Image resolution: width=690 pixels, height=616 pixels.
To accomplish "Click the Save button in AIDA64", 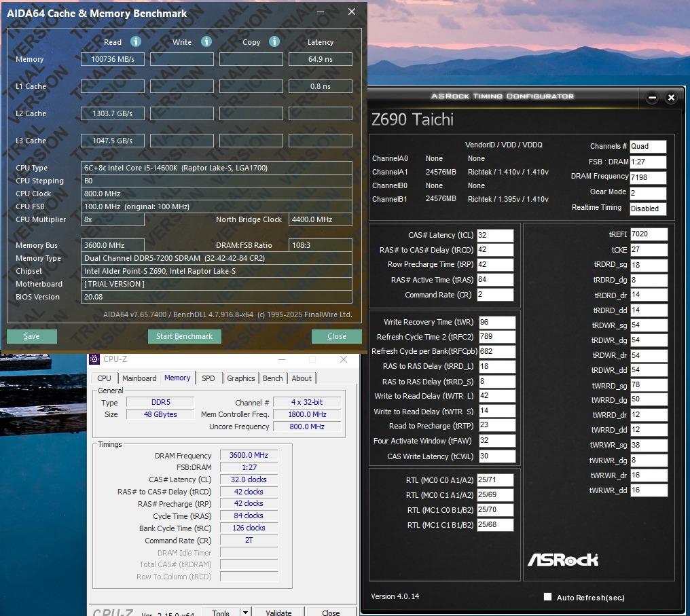I will click(x=32, y=336).
